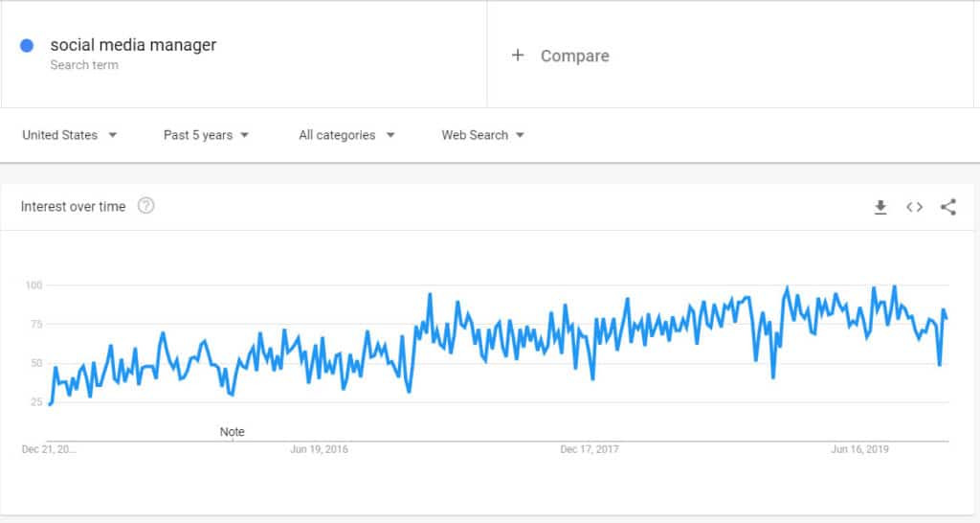This screenshot has height=523, width=980.
Task: Open the embed code icon
Action: [914, 207]
